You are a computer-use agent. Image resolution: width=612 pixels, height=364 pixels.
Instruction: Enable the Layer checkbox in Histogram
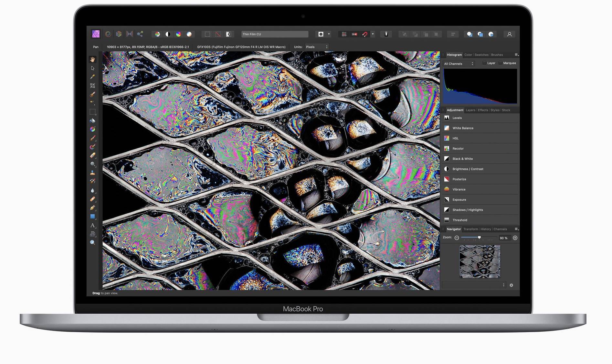pos(484,63)
